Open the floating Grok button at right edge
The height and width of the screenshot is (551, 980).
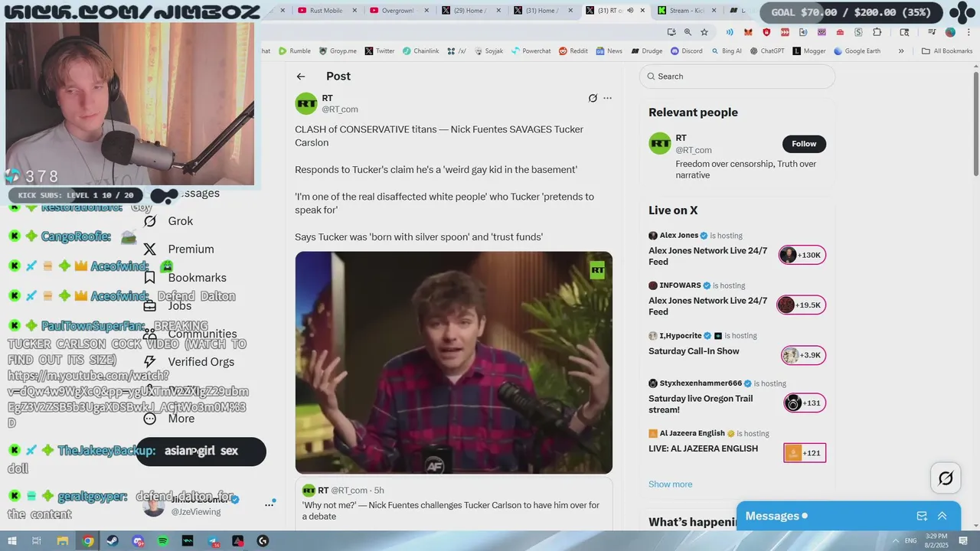point(946,478)
